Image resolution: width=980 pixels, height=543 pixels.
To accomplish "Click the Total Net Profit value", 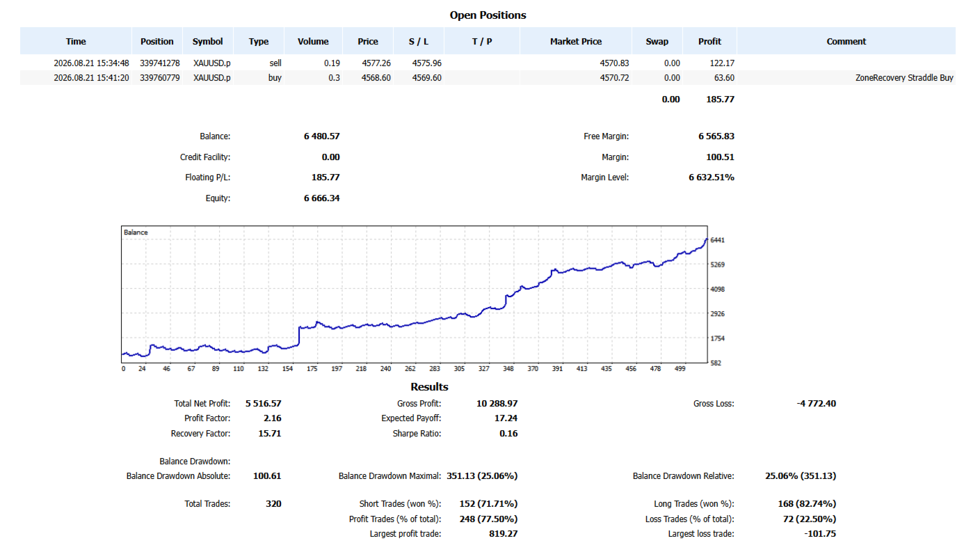I will (264, 403).
